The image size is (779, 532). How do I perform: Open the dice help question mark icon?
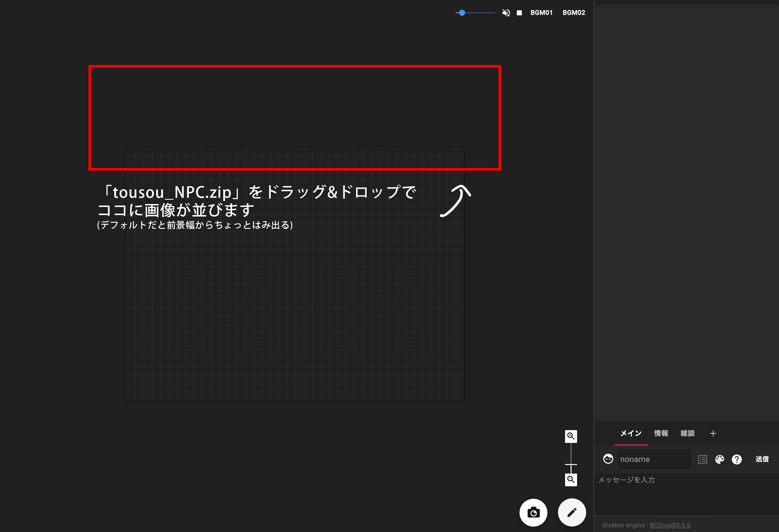click(737, 459)
